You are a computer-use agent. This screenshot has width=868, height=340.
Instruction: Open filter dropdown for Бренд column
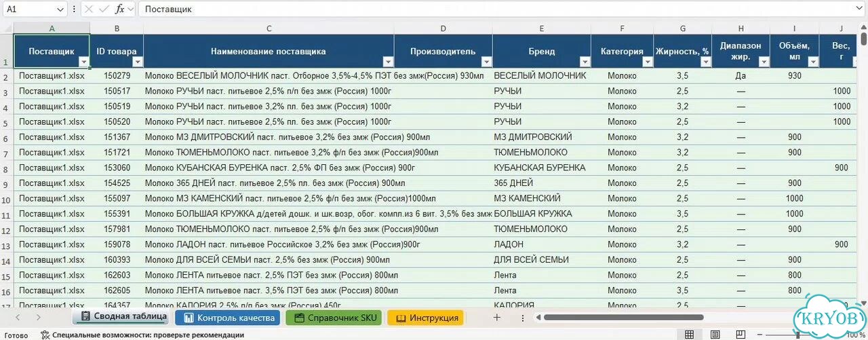tap(585, 62)
